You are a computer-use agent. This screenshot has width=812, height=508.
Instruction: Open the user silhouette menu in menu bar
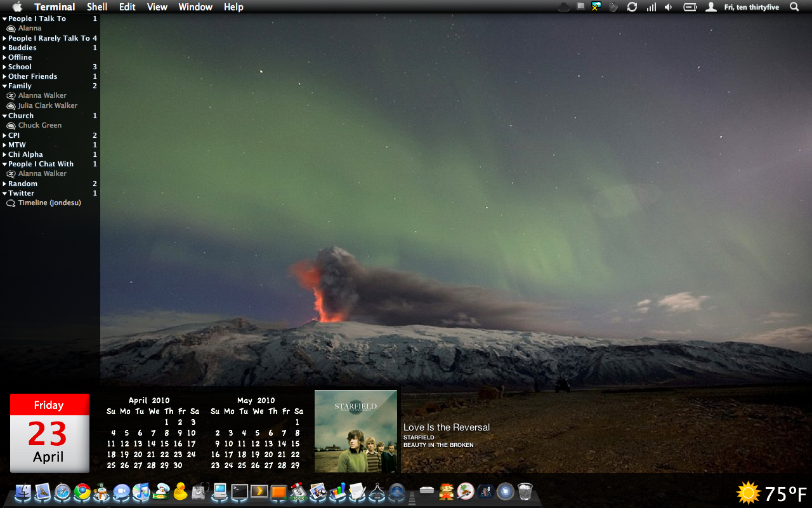tap(711, 7)
